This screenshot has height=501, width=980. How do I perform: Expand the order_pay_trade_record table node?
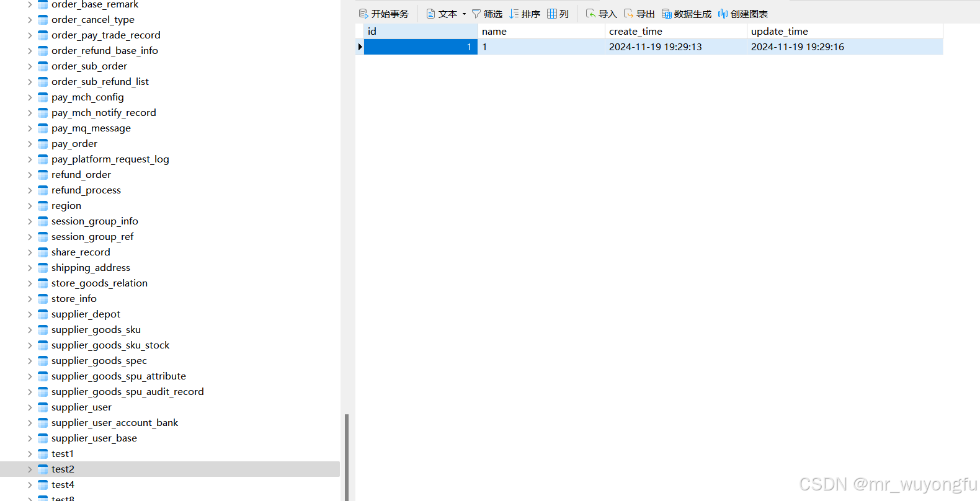pyautogui.click(x=30, y=35)
